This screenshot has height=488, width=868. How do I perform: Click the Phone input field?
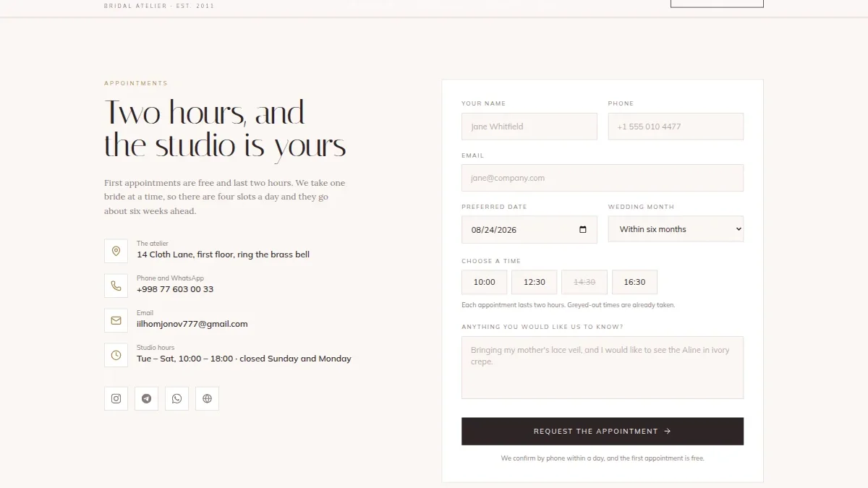(x=676, y=127)
